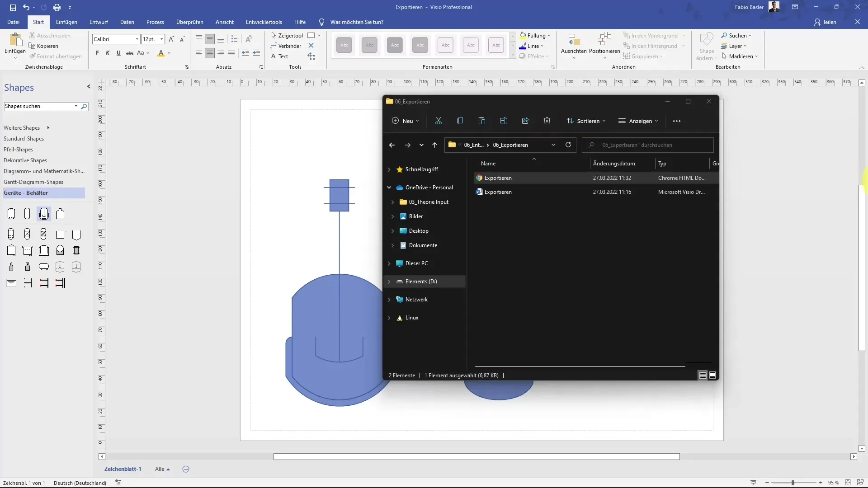
Task: Select the Pfeil-Shapes stencil
Action: tap(18, 150)
